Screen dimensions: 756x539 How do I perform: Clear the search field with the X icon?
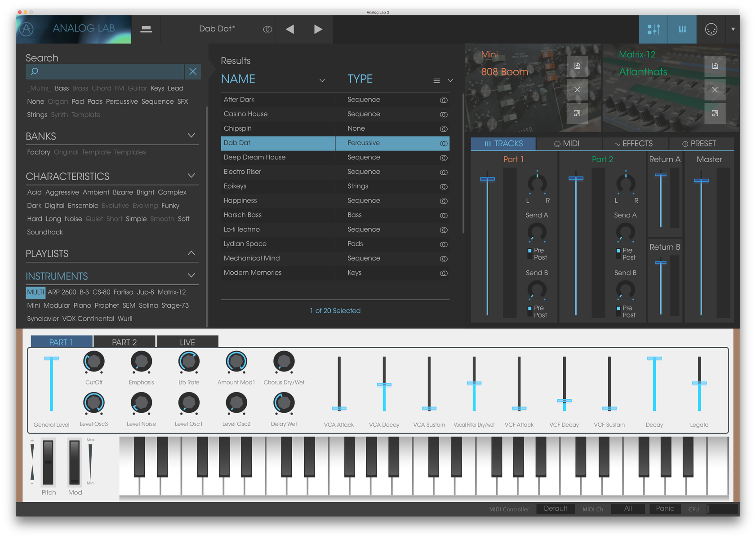193,71
